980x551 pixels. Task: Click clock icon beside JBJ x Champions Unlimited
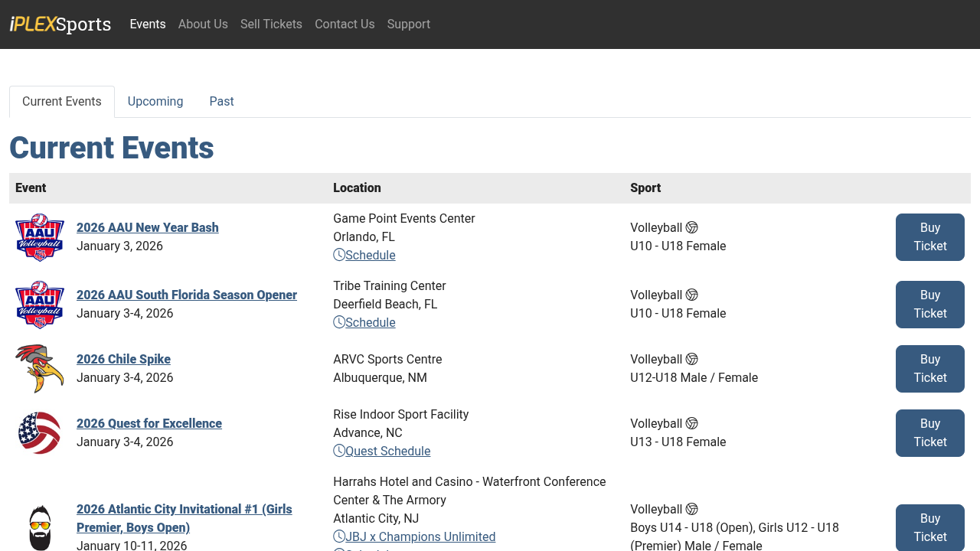point(339,536)
